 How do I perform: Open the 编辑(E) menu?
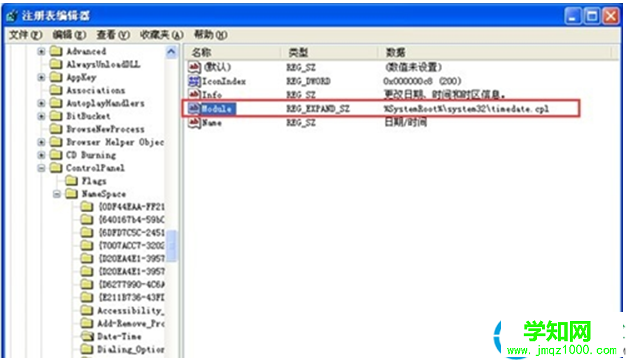69,35
